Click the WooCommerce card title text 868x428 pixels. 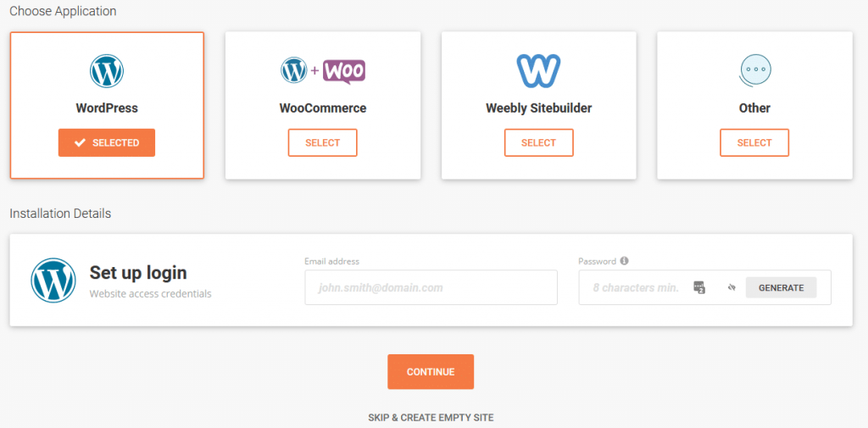(323, 108)
